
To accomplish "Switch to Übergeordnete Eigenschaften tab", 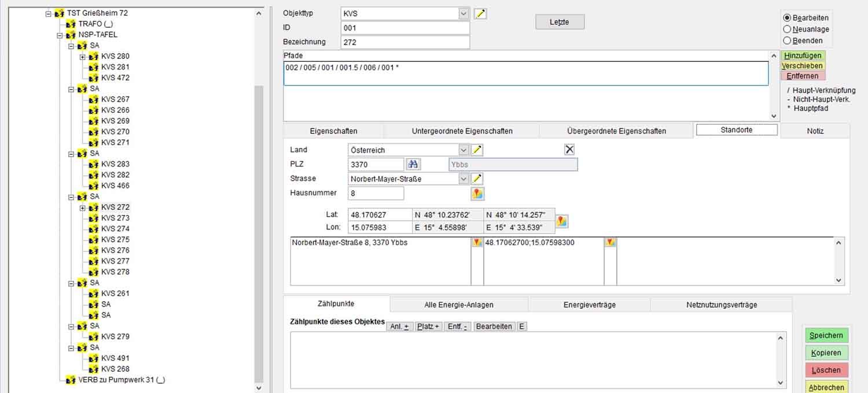I will tap(616, 131).
